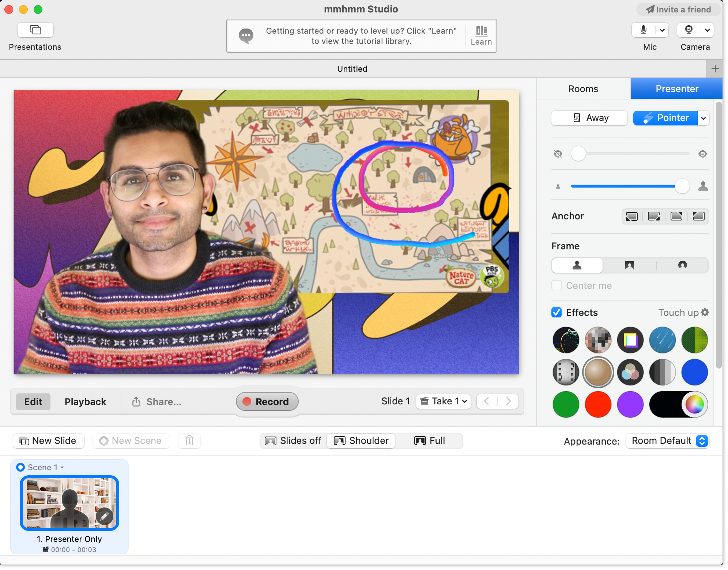Select the Untitled presentation tab
Viewport: 728px width, 570px height.
click(352, 69)
